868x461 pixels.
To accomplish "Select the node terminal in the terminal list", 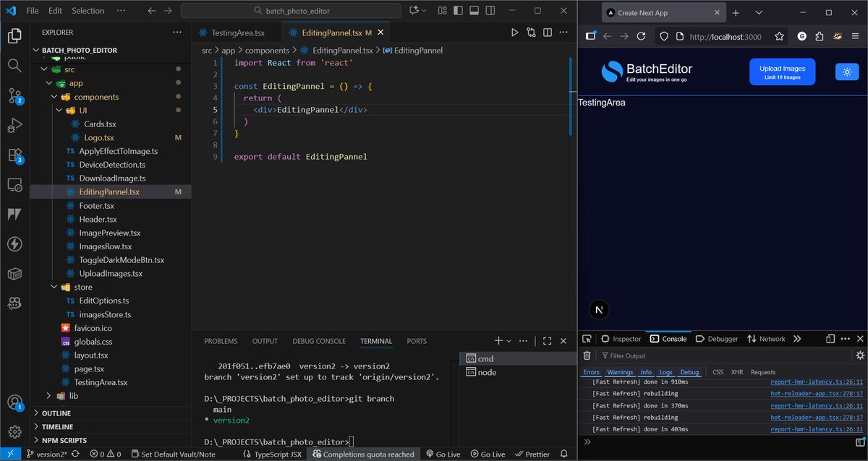I will [x=517, y=372].
